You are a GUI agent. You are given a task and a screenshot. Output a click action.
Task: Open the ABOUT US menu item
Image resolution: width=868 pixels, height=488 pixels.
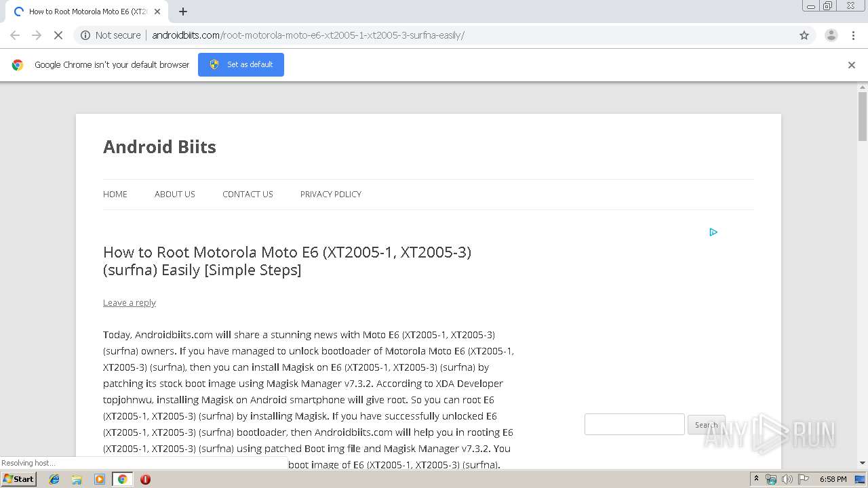[x=175, y=194]
